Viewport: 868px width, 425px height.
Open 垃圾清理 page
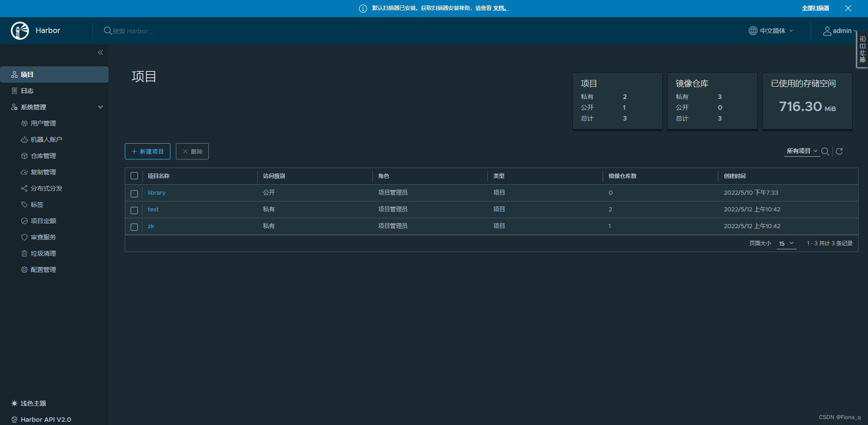point(43,253)
